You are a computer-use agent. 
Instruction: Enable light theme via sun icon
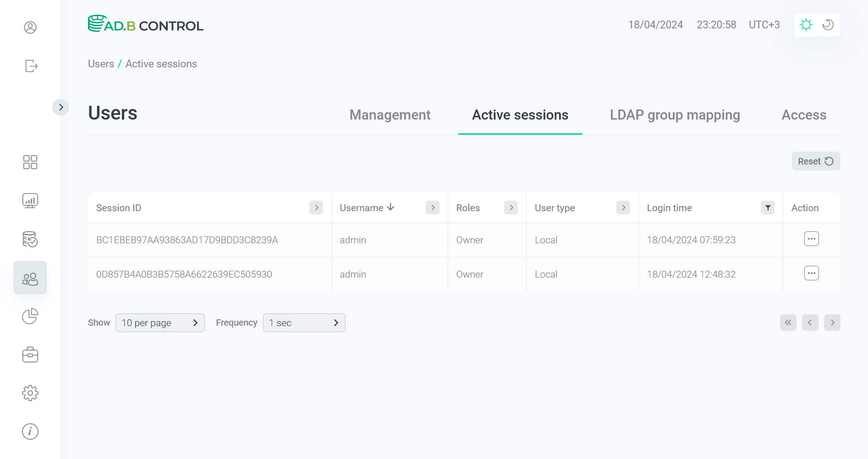pyautogui.click(x=806, y=25)
